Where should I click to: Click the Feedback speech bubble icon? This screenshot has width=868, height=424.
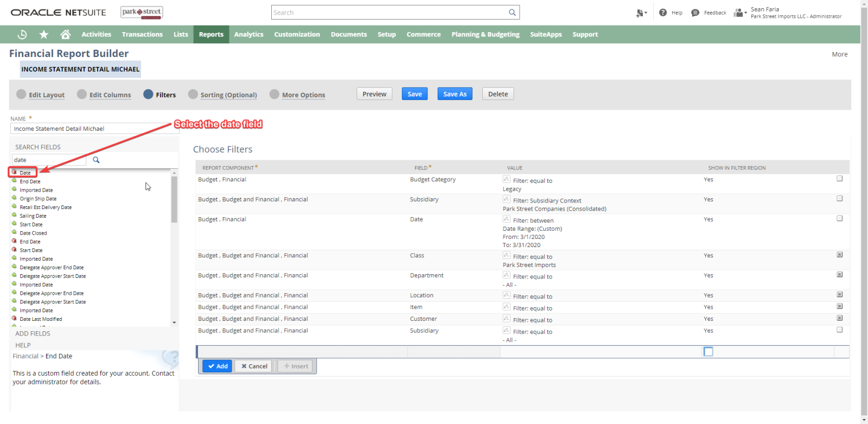click(x=695, y=12)
